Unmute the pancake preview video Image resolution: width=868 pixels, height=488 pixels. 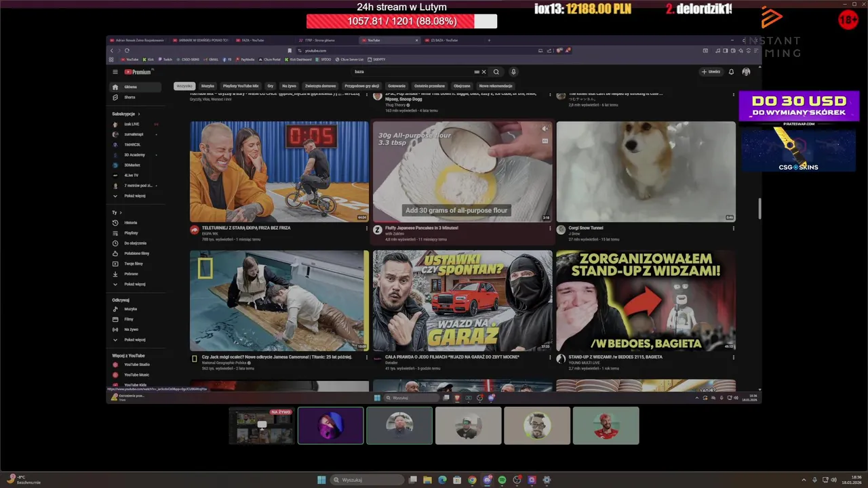pyautogui.click(x=545, y=129)
